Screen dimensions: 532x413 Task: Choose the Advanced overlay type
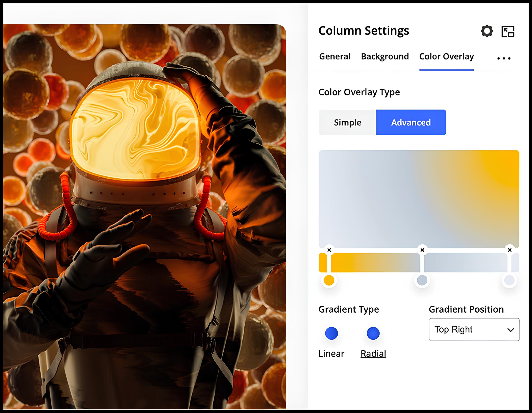[411, 122]
